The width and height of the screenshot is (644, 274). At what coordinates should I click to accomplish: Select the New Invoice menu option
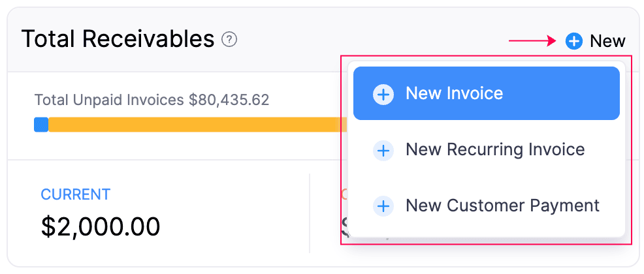(x=454, y=94)
